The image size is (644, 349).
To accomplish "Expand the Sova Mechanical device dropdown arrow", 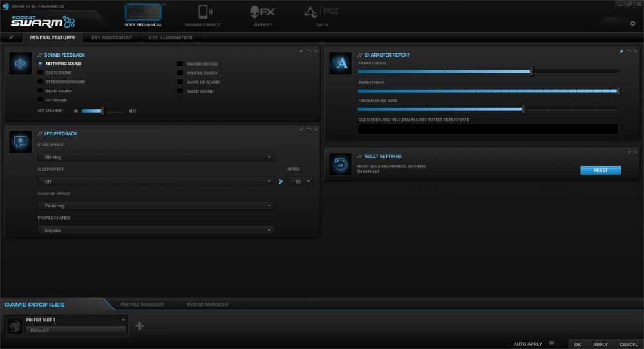I will (x=164, y=5).
